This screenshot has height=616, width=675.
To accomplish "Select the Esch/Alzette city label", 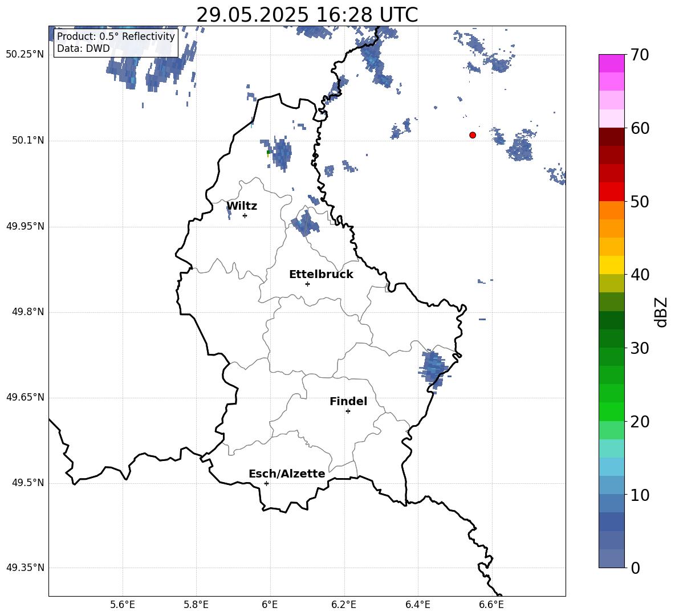I will click(287, 474).
